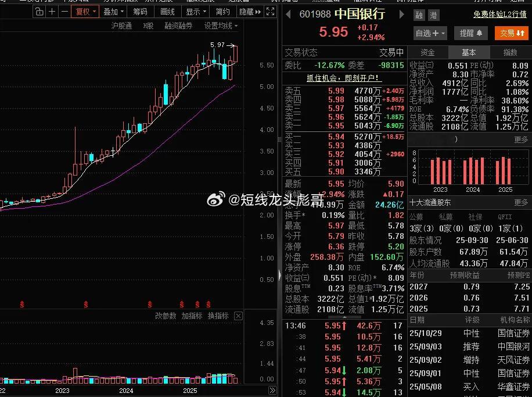Screen dimensions: 532x397
Task: Open the orange 交易 trade button
Action: click(x=512, y=33)
